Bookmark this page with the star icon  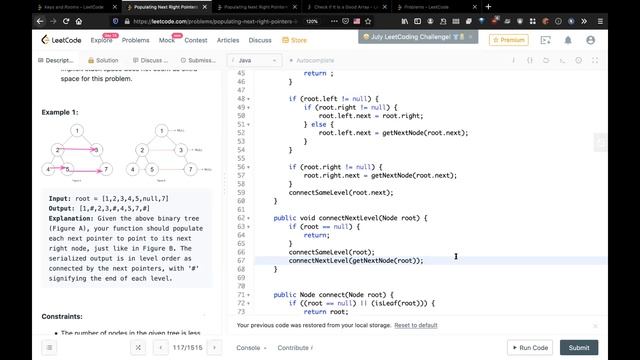click(x=368, y=21)
